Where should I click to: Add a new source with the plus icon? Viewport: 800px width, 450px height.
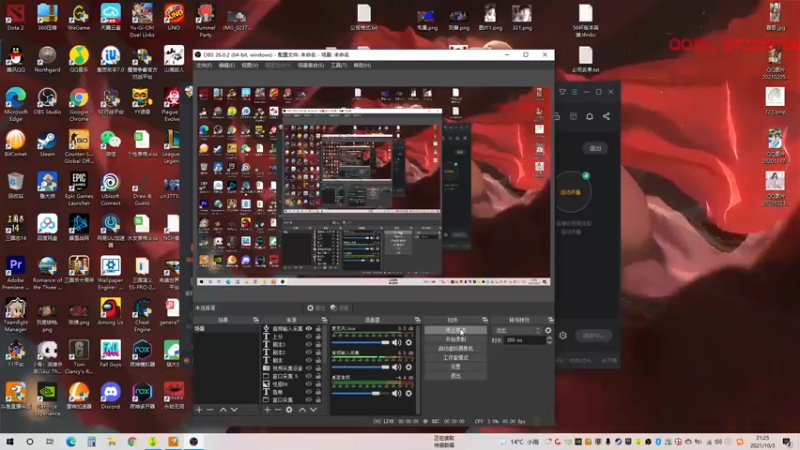[267, 410]
